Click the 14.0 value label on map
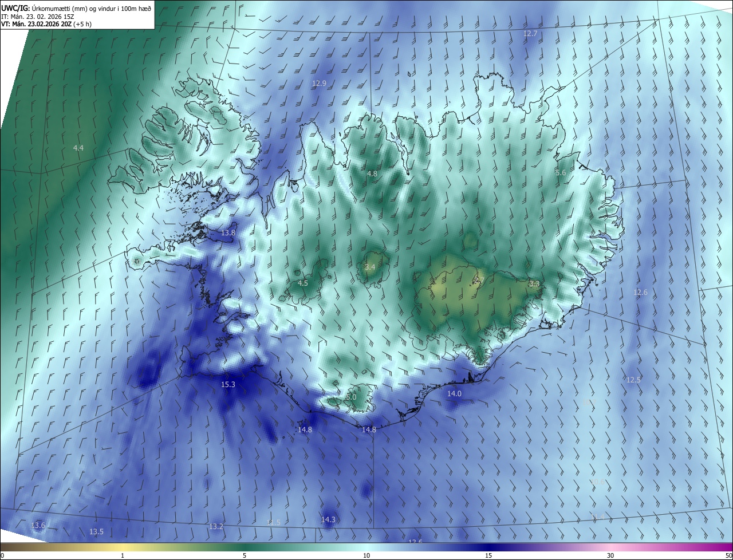 [454, 394]
